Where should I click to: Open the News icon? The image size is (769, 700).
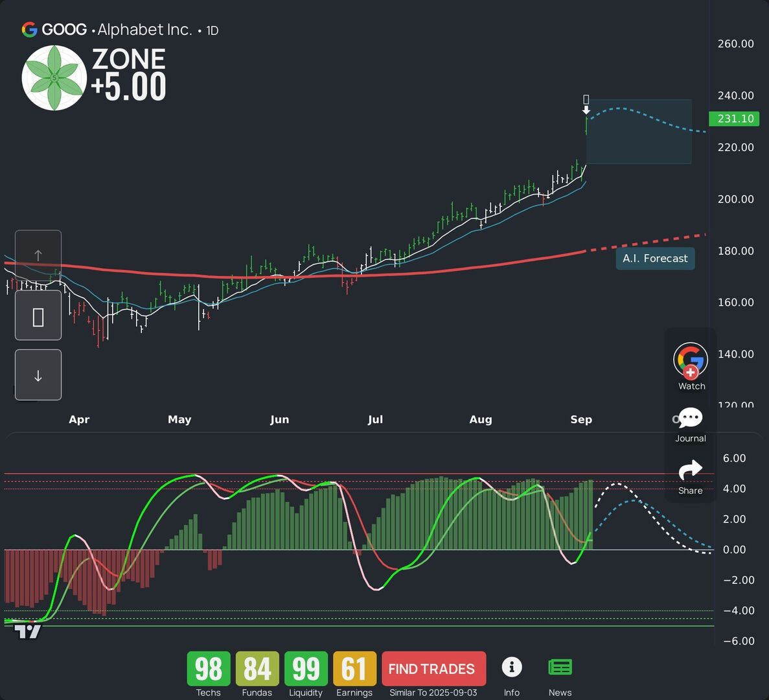tap(560, 667)
